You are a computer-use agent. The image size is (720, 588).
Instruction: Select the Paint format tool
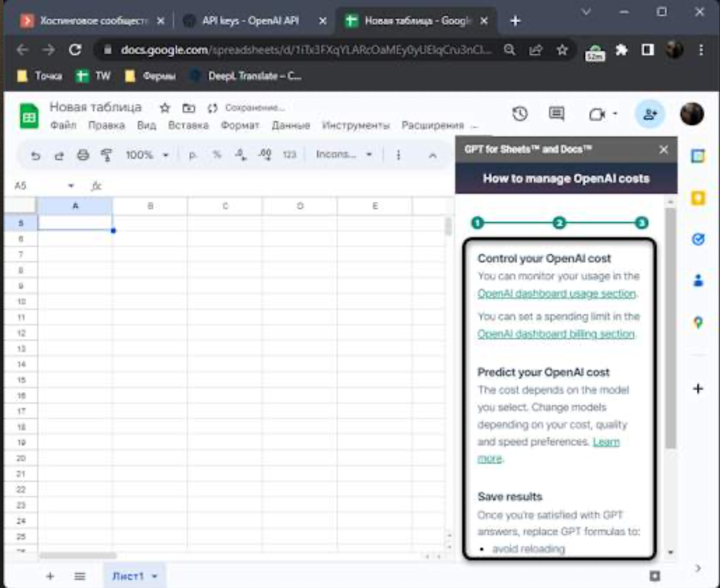coord(107,155)
